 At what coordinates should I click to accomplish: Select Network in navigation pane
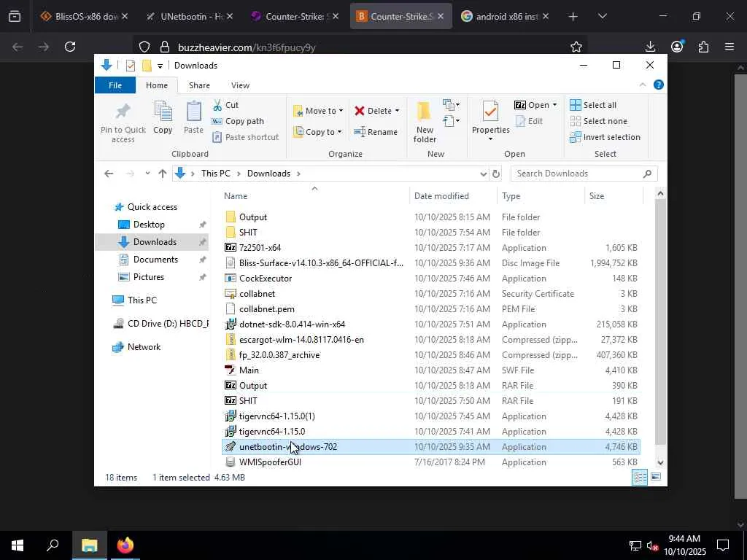pos(144,346)
